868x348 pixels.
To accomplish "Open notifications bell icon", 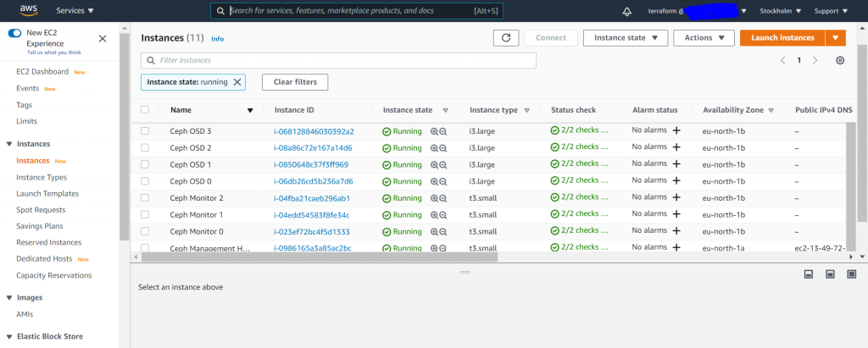I will coord(627,11).
